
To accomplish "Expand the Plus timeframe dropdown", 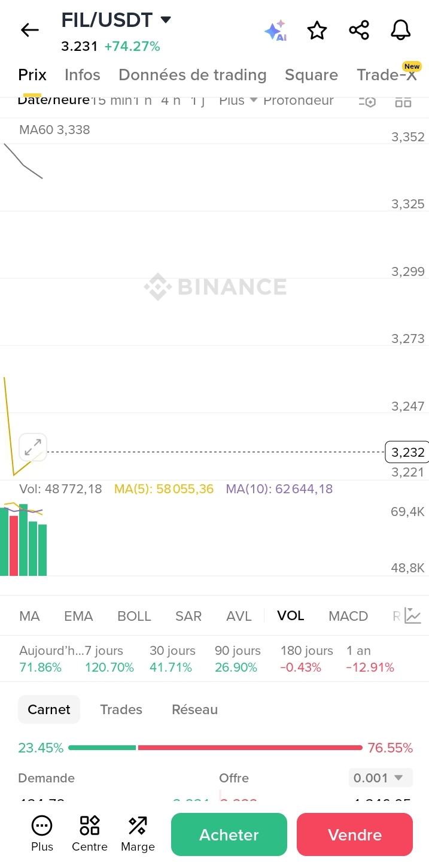I will click(238, 101).
